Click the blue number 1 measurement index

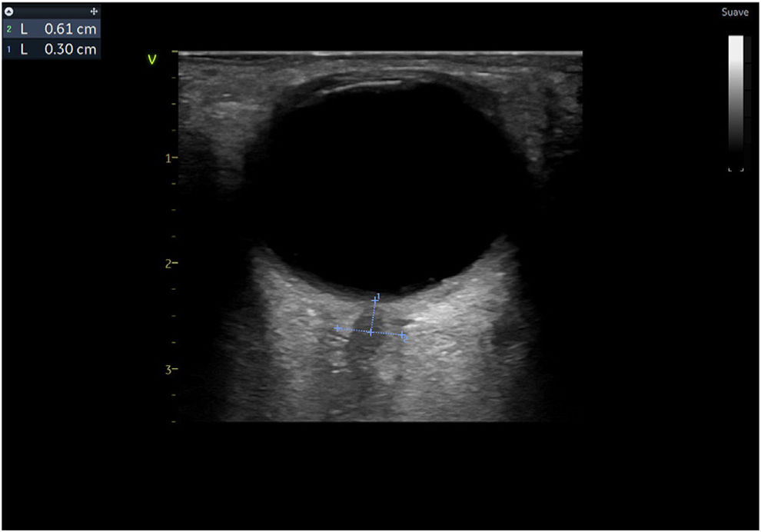(9, 49)
